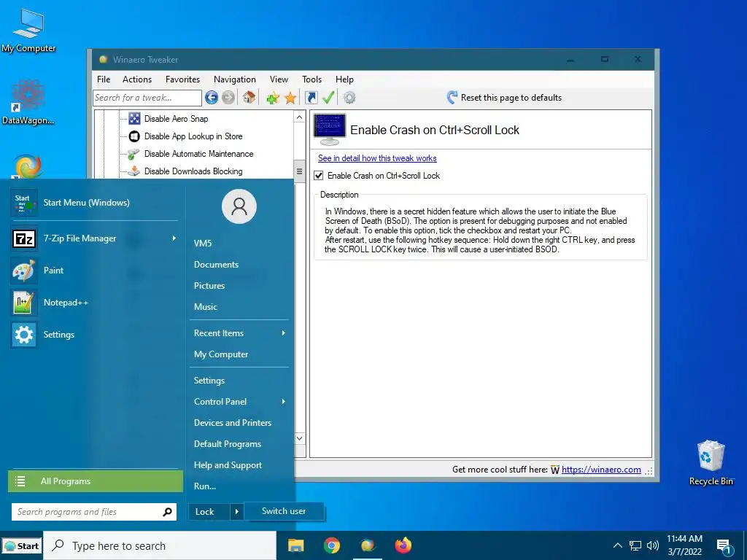The image size is (747, 560).
Task: Open Help and Support
Action: (228, 465)
